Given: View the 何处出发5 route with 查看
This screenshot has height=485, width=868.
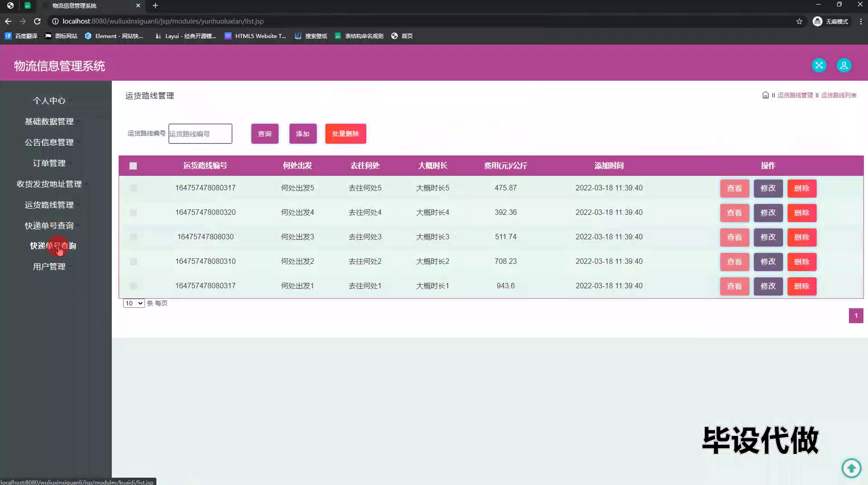Looking at the screenshot, I should [x=734, y=188].
